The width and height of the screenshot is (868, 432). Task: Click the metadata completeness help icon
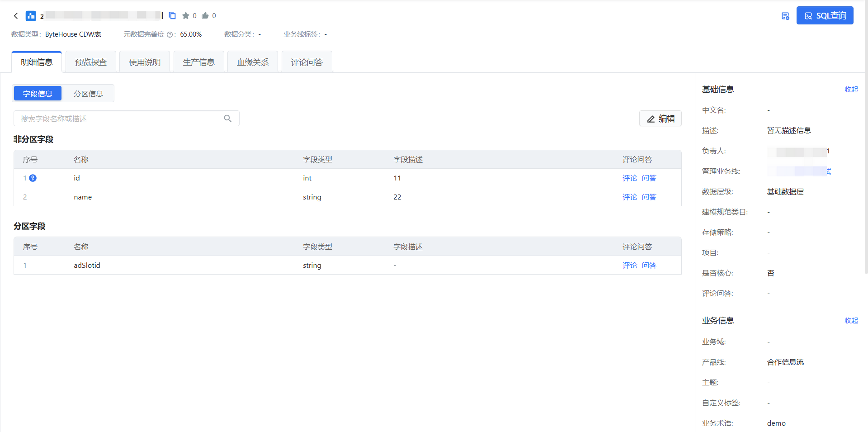click(x=170, y=34)
